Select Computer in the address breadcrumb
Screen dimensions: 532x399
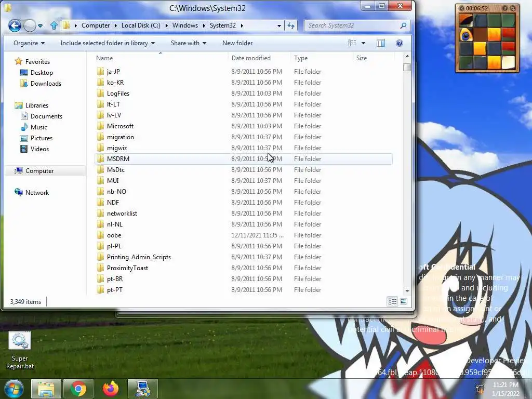click(96, 25)
